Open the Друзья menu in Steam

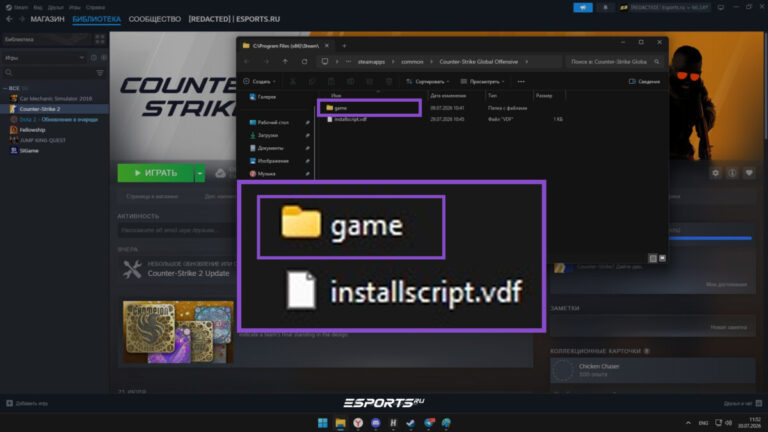56,7
